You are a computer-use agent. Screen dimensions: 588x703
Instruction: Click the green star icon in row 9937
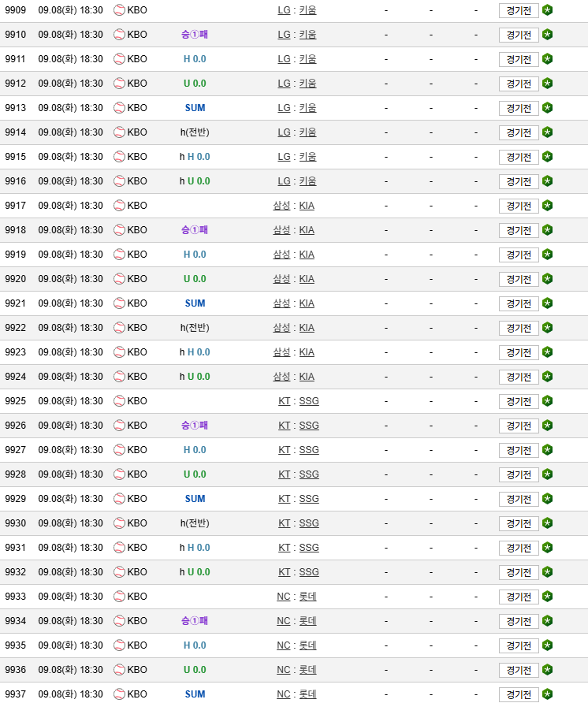[547, 694]
